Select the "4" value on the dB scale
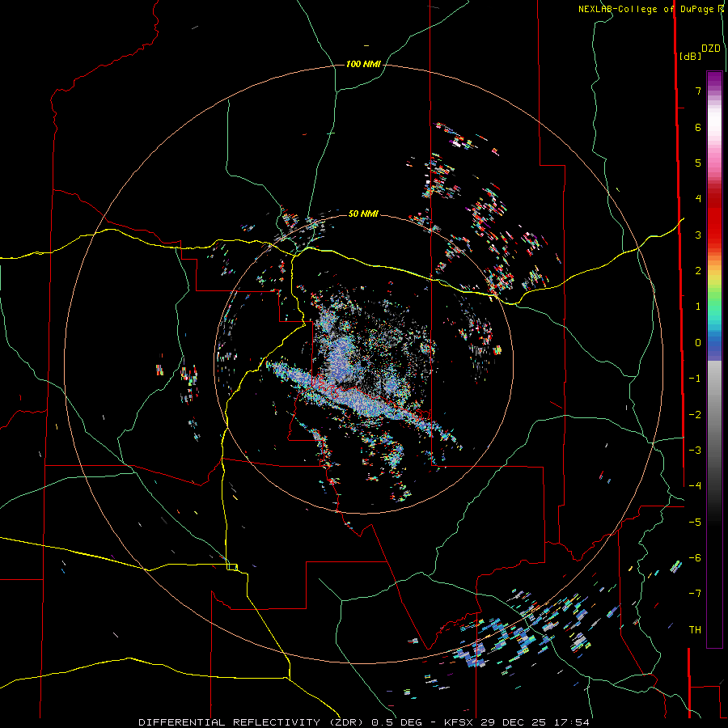Viewport: 728px width, 728px height. click(x=698, y=199)
